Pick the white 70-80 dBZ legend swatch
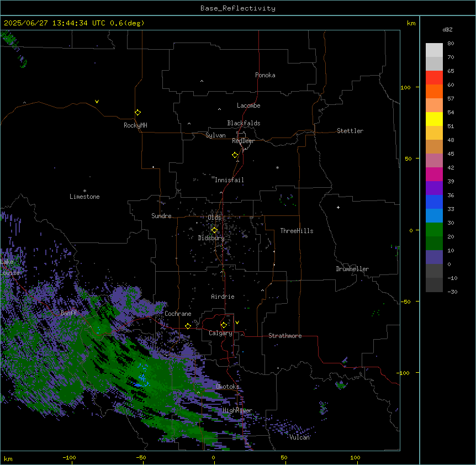The image size is (476, 465). coord(434,50)
